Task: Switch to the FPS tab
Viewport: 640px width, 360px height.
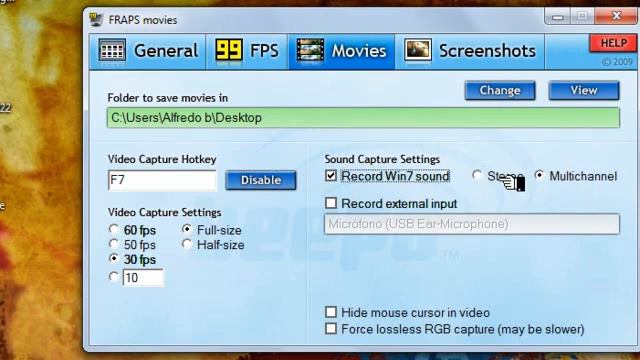Action: point(247,51)
